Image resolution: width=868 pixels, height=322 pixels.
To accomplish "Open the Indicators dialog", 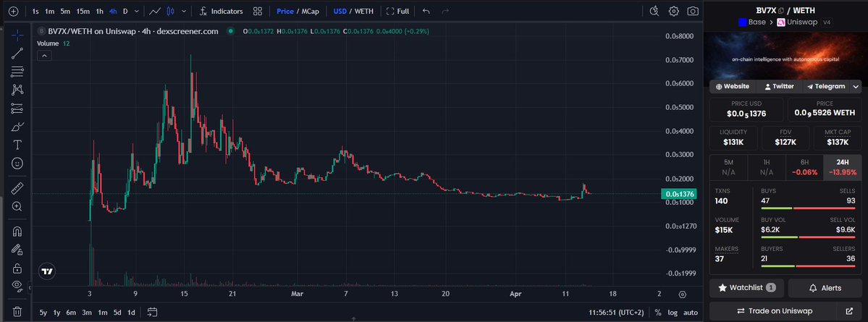I will 221,11.
